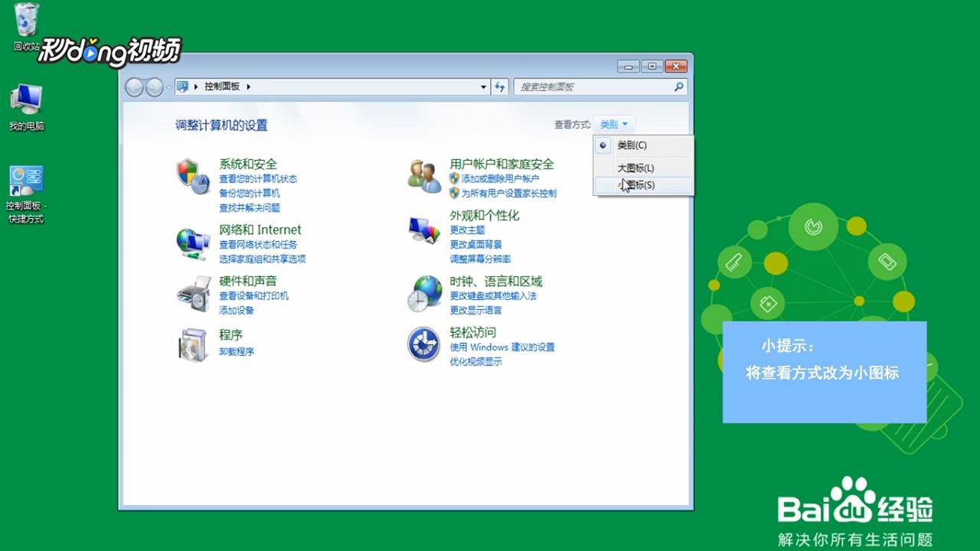Viewport: 980px width, 551px height.
Task: Open 调整屏幕分辨率 link
Action: coord(481,259)
